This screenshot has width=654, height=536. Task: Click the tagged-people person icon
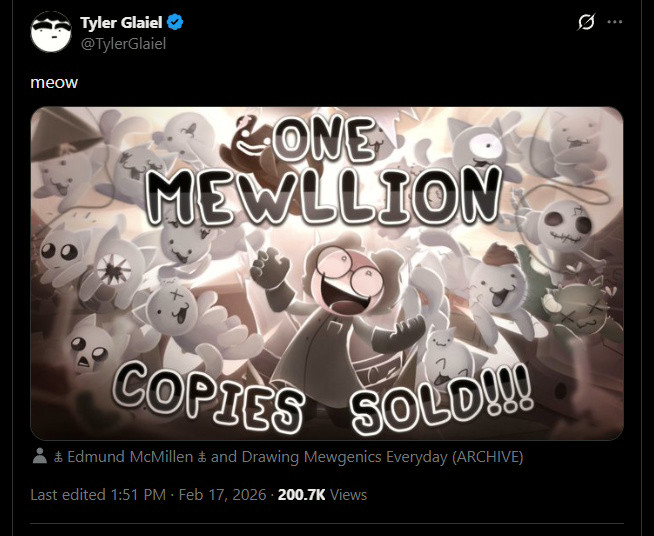click(x=39, y=457)
